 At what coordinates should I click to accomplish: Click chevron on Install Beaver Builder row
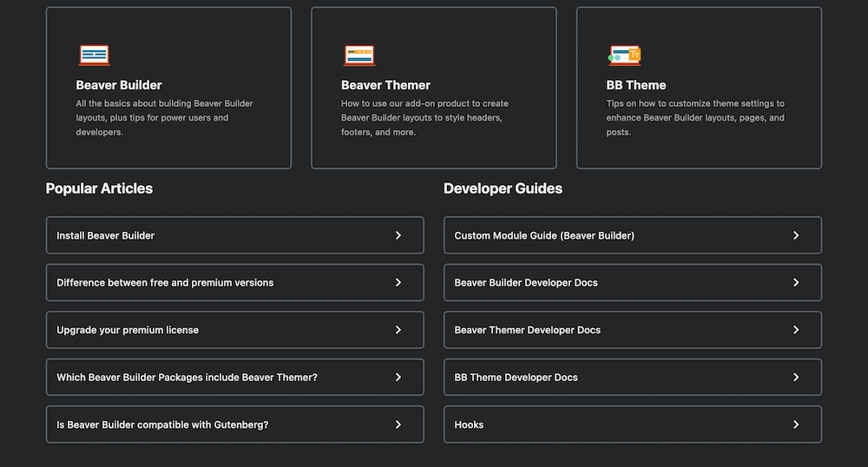pyautogui.click(x=398, y=235)
